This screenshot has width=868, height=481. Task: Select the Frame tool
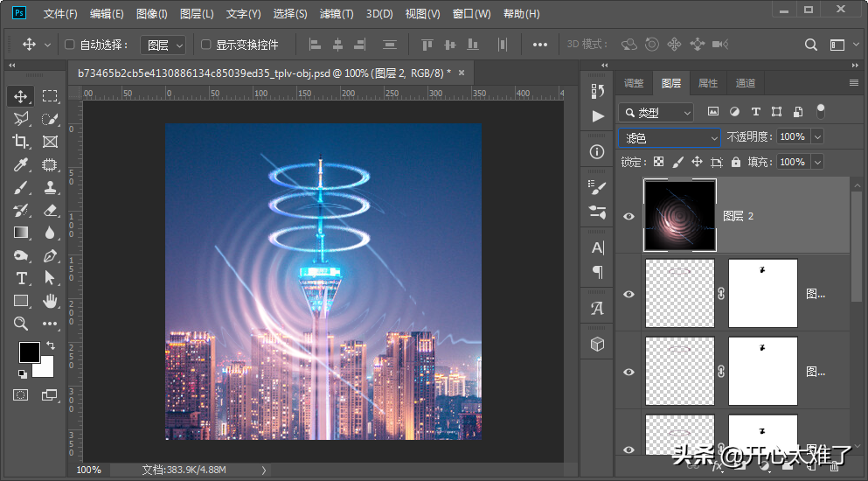pos(50,142)
